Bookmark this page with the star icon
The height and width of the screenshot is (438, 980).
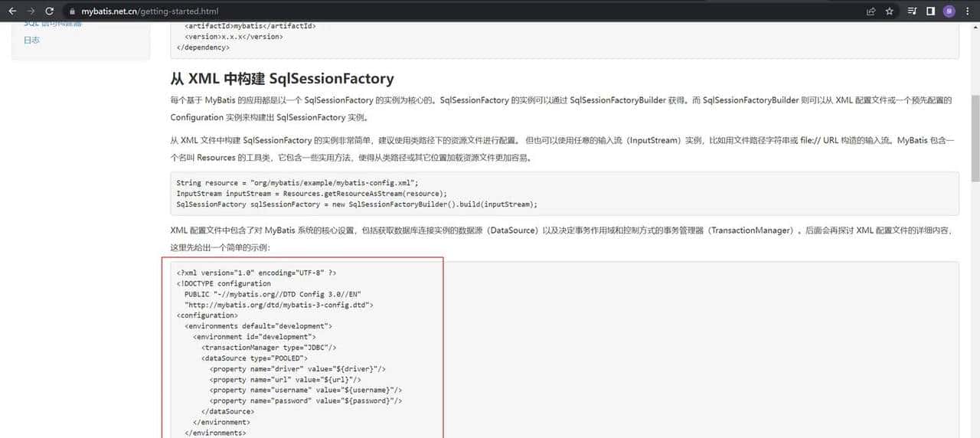(x=890, y=11)
